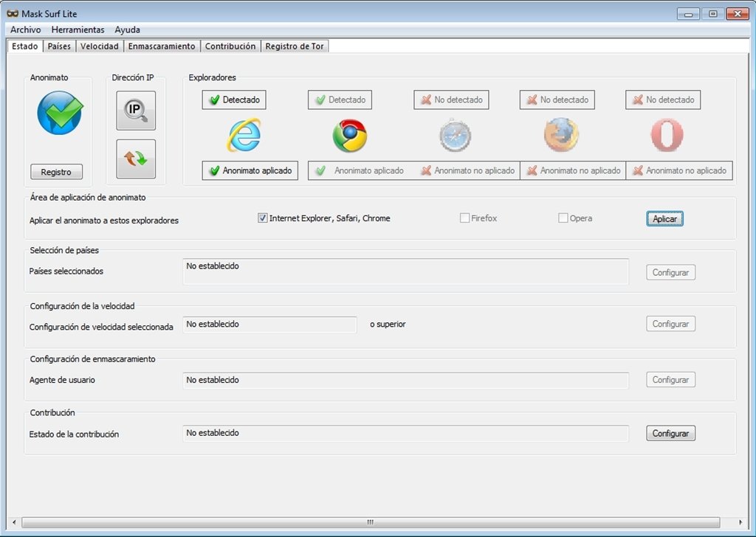Click 'Aplicar el anonimato a estos exploradores' text

pos(104,221)
